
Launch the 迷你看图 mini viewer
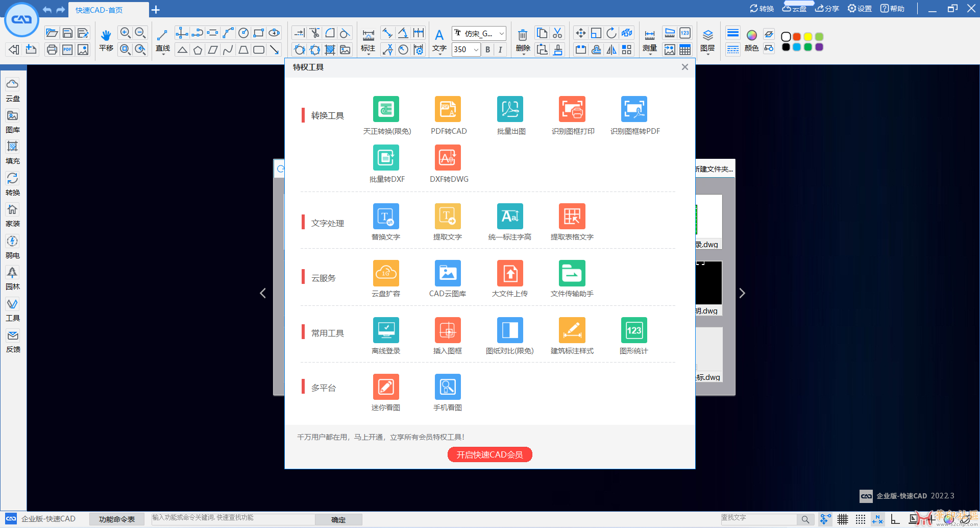click(x=386, y=393)
